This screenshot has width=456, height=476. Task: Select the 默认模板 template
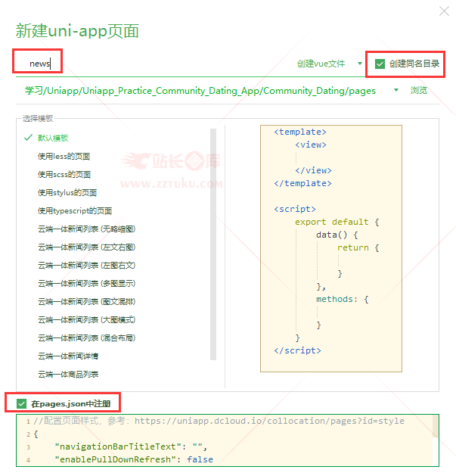(53, 138)
